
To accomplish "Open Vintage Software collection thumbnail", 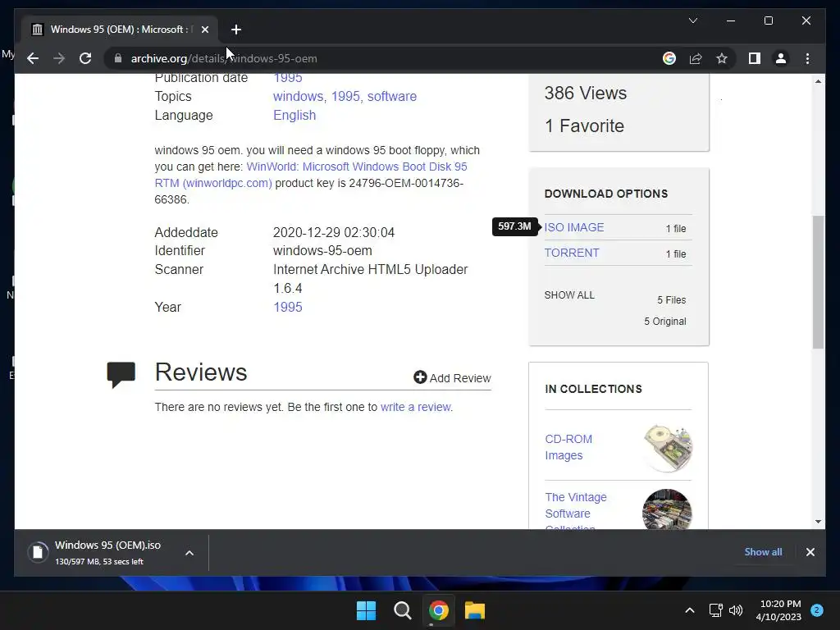I will 667,509.
